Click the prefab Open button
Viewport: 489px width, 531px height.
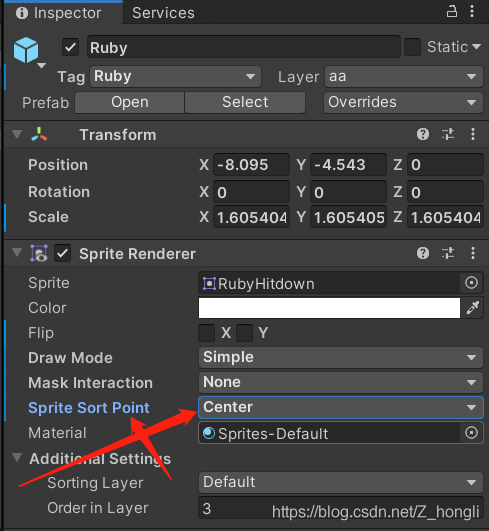(130, 102)
